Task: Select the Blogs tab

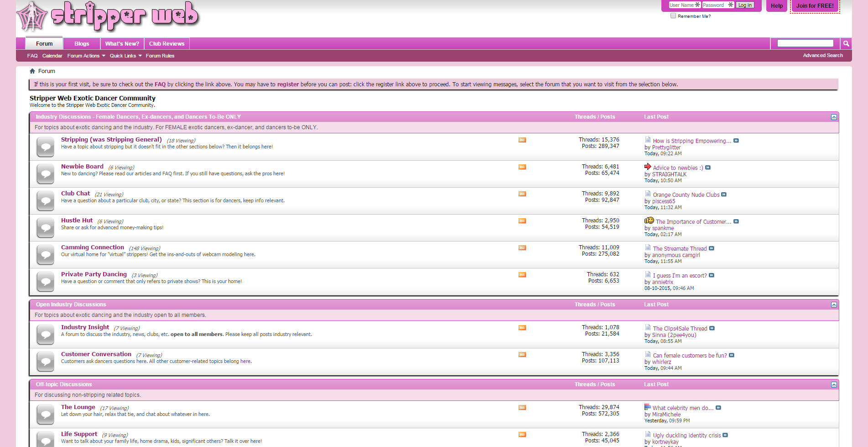Action: (x=82, y=44)
